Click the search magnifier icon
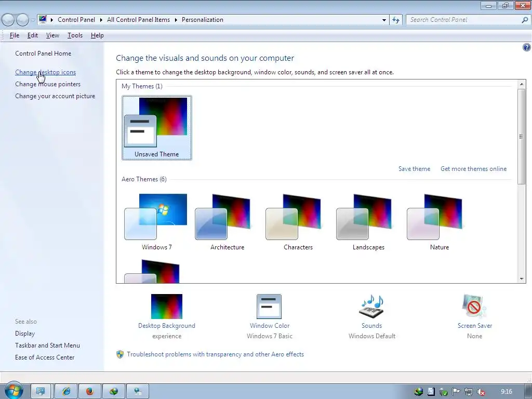Image resolution: width=532 pixels, height=399 pixels. pyautogui.click(x=525, y=20)
